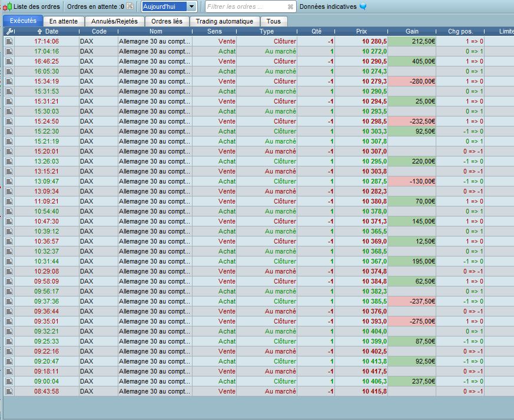
Task: Click the icon next to Ordres en attente
Action: click(x=130, y=6)
